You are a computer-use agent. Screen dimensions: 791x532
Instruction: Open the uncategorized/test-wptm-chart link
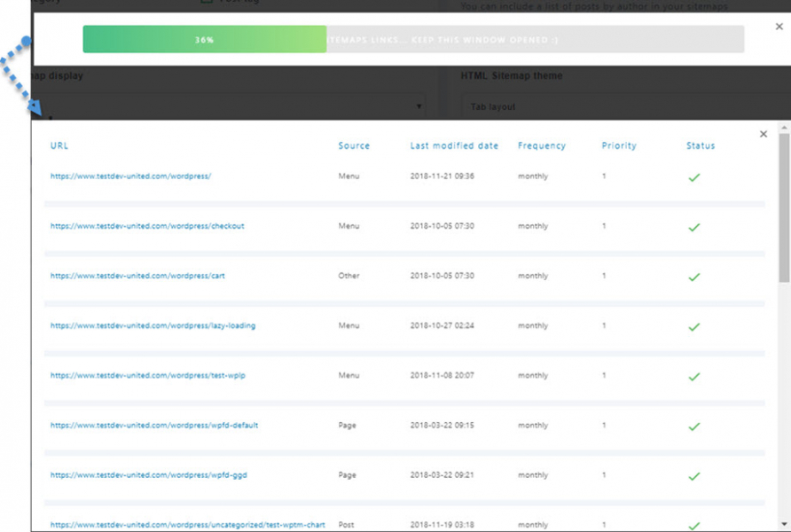click(x=187, y=525)
